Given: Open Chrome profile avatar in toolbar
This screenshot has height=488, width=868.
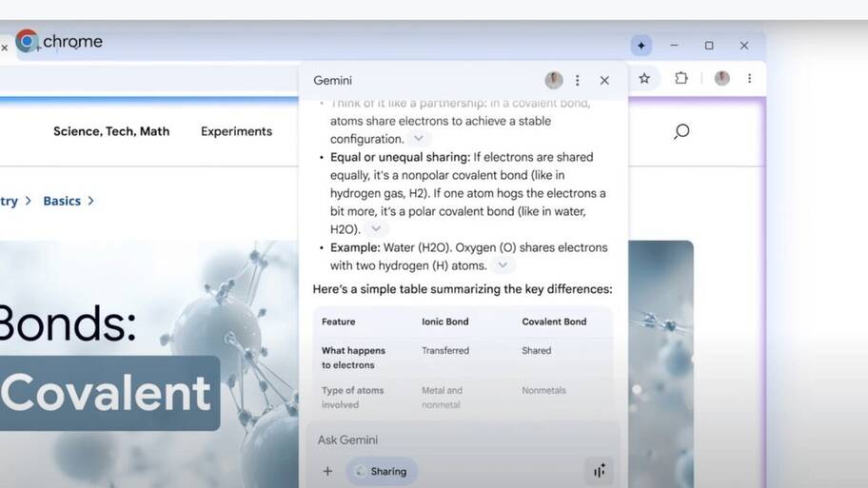Looking at the screenshot, I should (721, 79).
